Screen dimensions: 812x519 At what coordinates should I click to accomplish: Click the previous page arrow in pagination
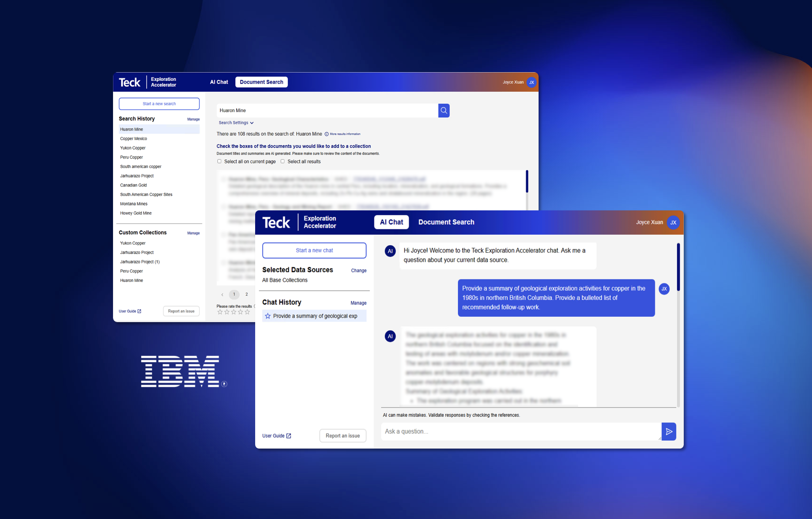[223, 294]
